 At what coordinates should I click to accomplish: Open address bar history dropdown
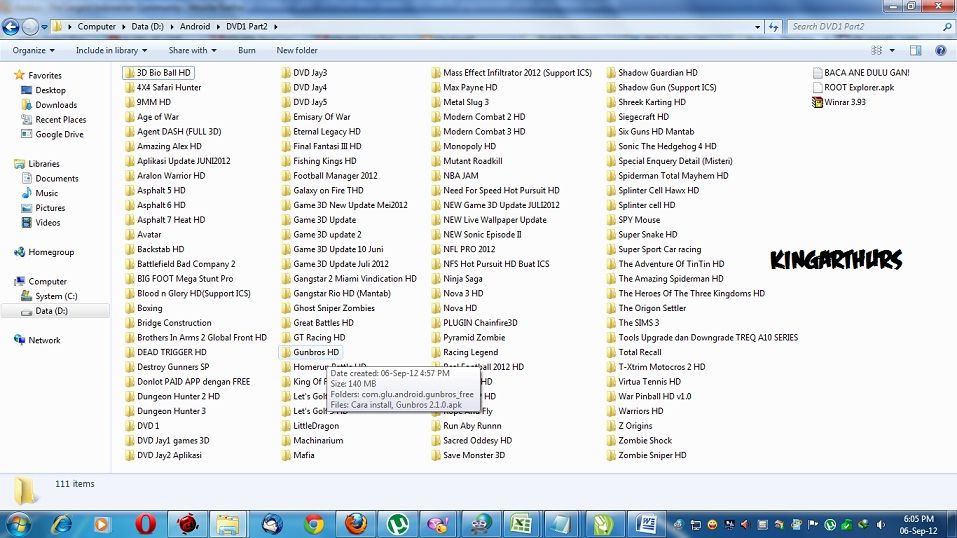[x=757, y=27]
